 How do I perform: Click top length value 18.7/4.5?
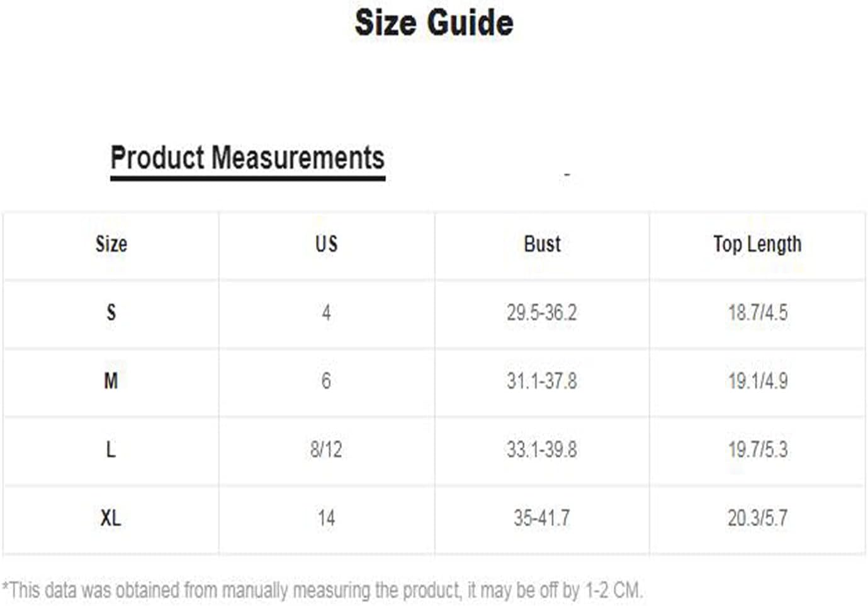(758, 313)
